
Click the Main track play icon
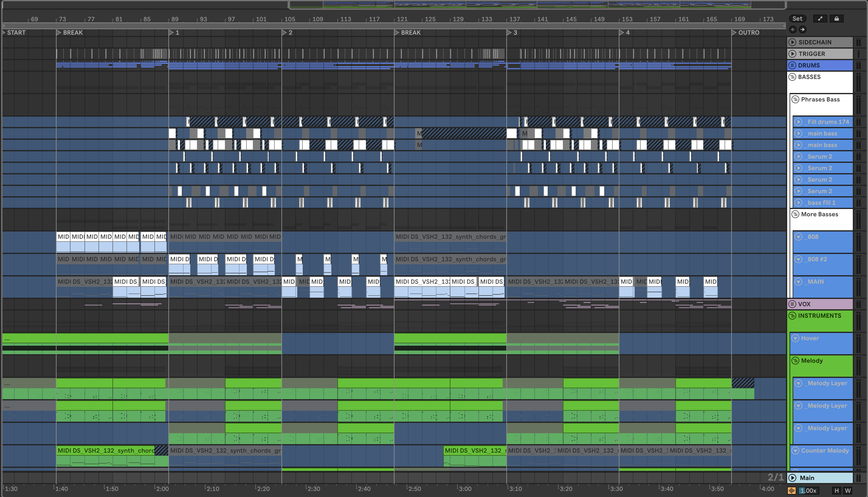pyautogui.click(x=792, y=478)
